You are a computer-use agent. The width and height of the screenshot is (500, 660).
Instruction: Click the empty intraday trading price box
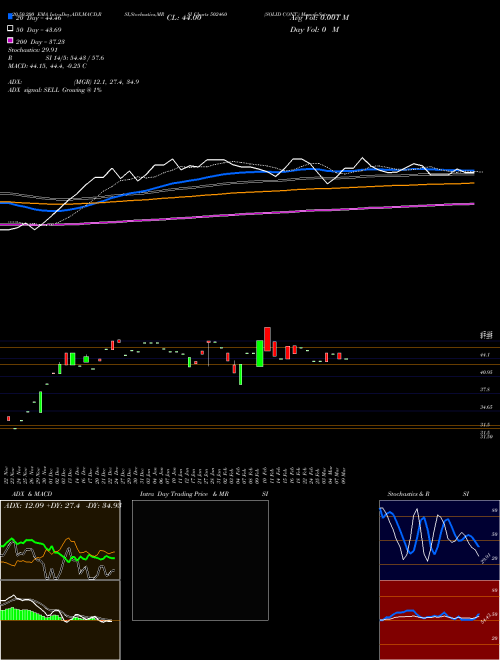[x=200, y=560]
